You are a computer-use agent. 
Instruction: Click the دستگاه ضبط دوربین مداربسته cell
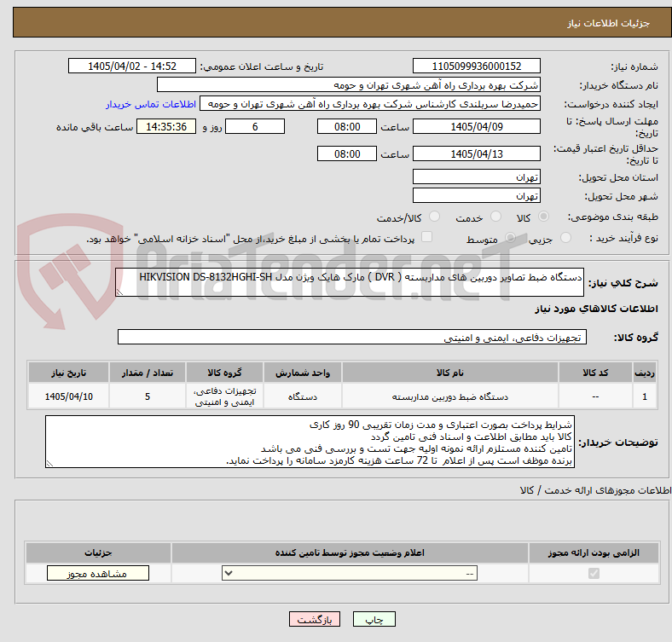pyautogui.click(x=450, y=396)
